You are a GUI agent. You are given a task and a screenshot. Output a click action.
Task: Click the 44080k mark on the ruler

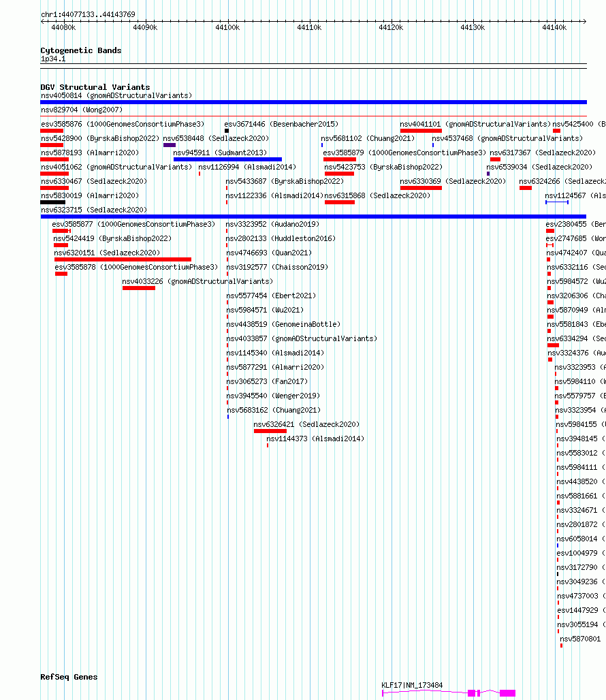63,28
